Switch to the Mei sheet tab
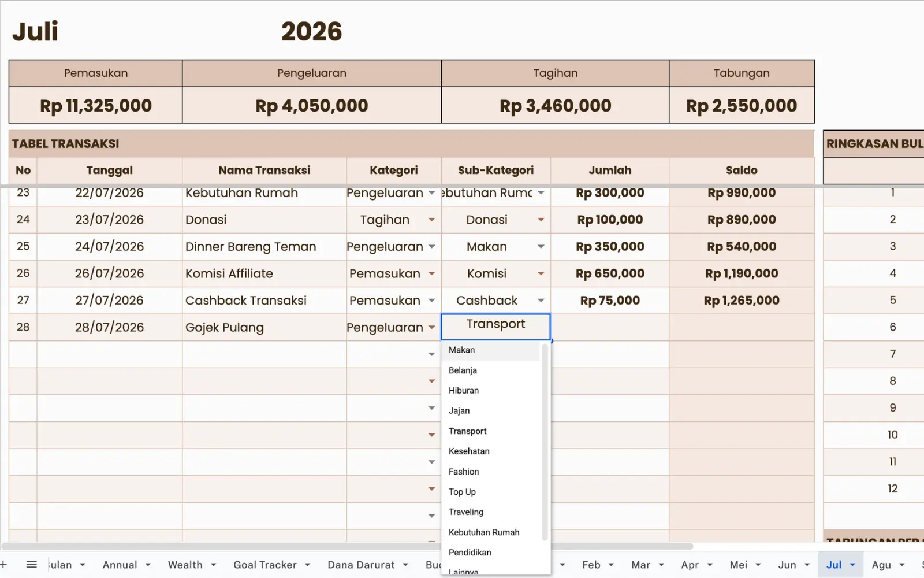The width and height of the screenshot is (924, 578). click(x=739, y=565)
